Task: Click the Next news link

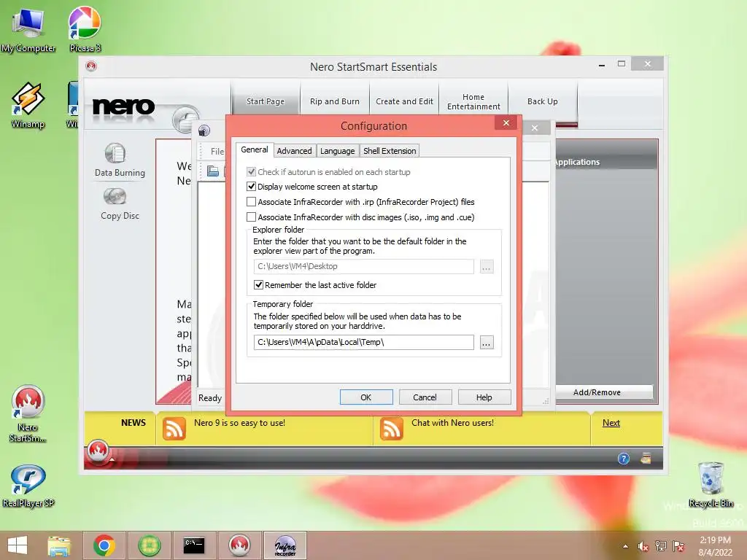Action: pos(611,423)
